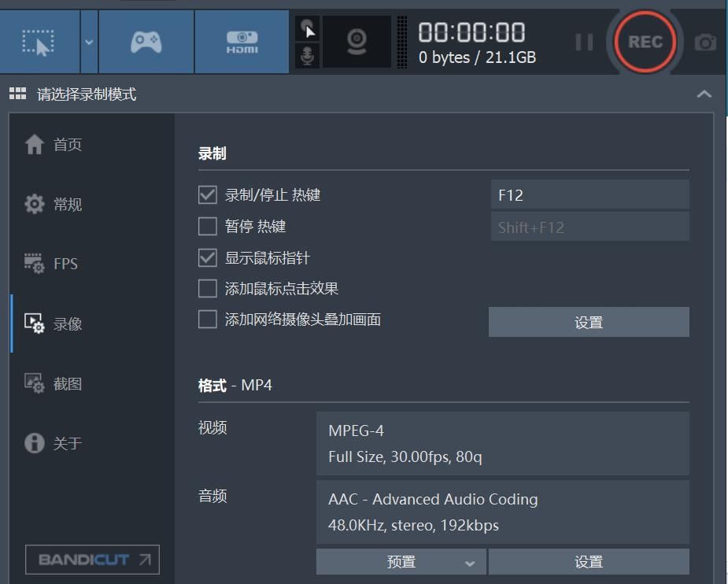728x584 pixels.
Task: Enable the 暂停 热键 checkbox
Action: (208, 227)
